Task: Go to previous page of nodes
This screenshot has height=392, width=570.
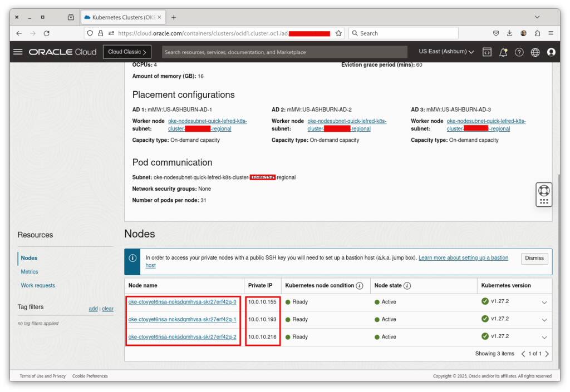Action: coord(523,354)
